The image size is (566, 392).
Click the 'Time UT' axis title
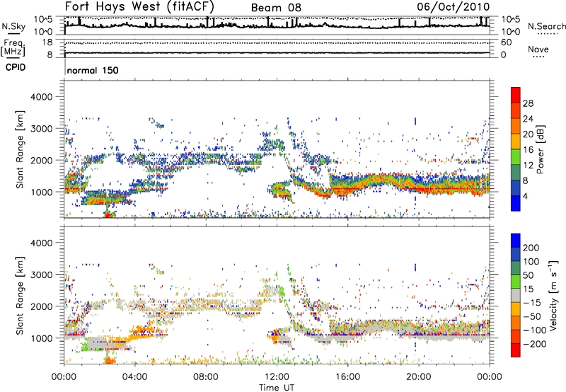tap(277, 388)
